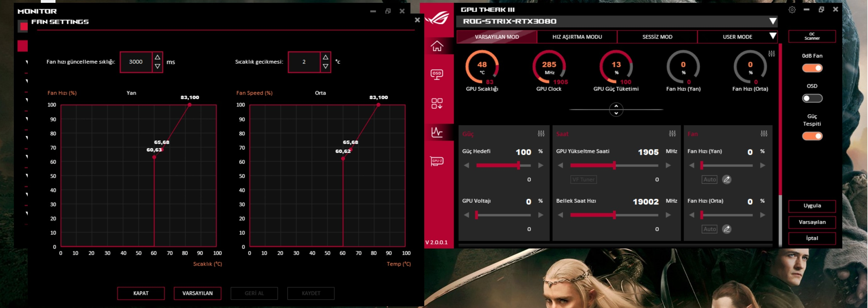Close the Fan Settings panel
This screenshot has width=868, height=308.
tap(417, 20)
